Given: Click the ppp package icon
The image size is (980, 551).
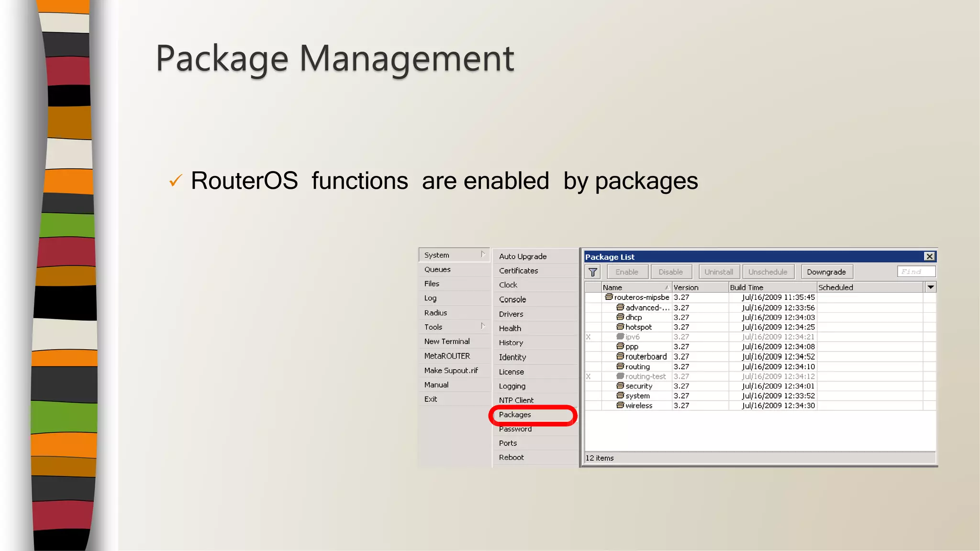Looking at the screenshot, I should pyautogui.click(x=620, y=346).
